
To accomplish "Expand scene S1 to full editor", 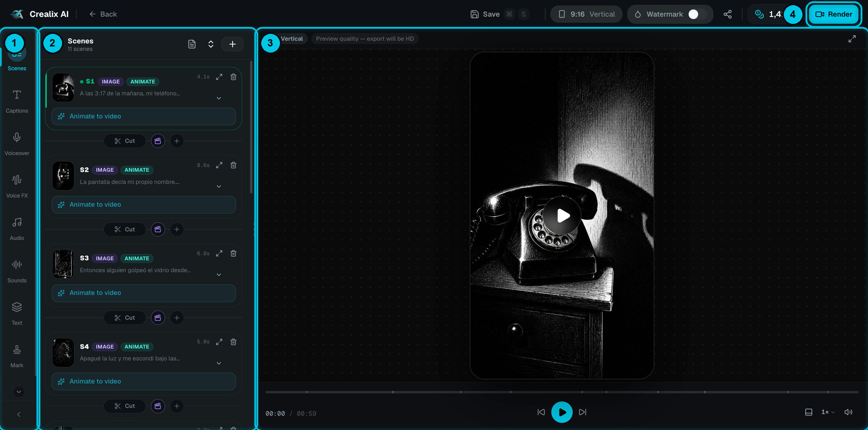I will point(219,77).
